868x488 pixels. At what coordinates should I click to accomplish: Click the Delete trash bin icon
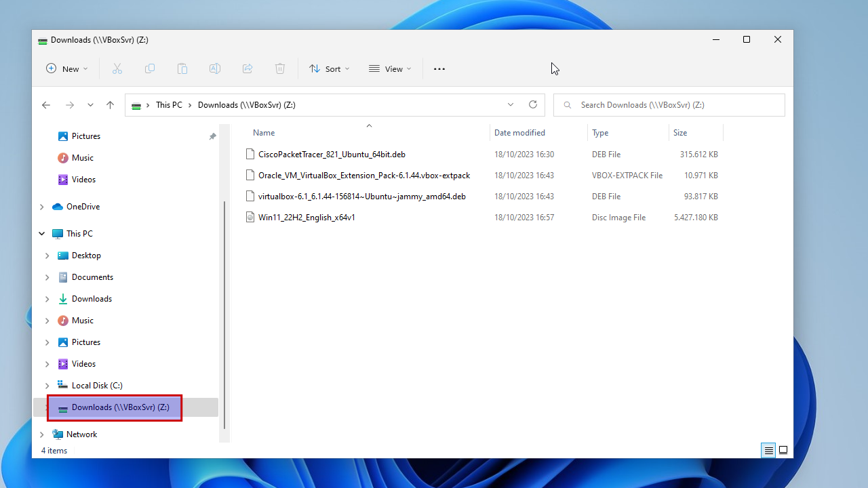pos(280,68)
